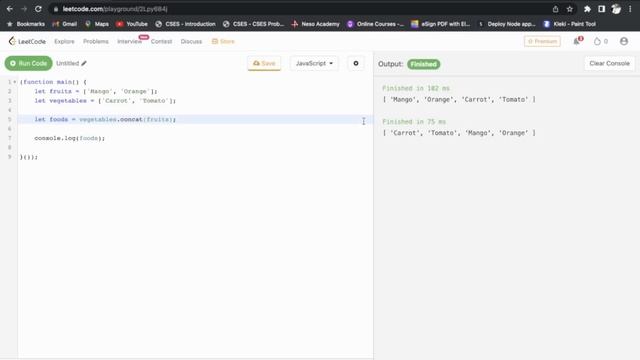This screenshot has width=640, height=360.
Task: Click the Run Code button
Action: (x=29, y=63)
